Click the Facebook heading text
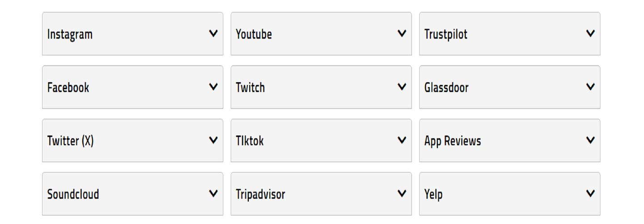Screen dimensions: 644x224 pyautogui.click(x=68, y=88)
